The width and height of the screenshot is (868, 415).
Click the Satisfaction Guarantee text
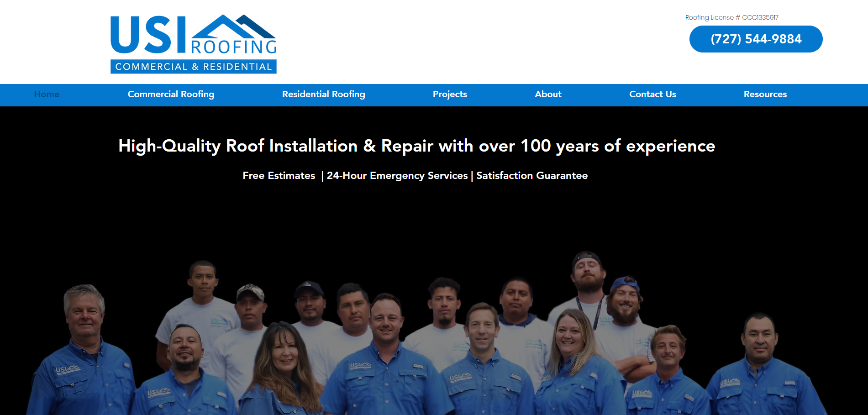click(x=532, y=176)
